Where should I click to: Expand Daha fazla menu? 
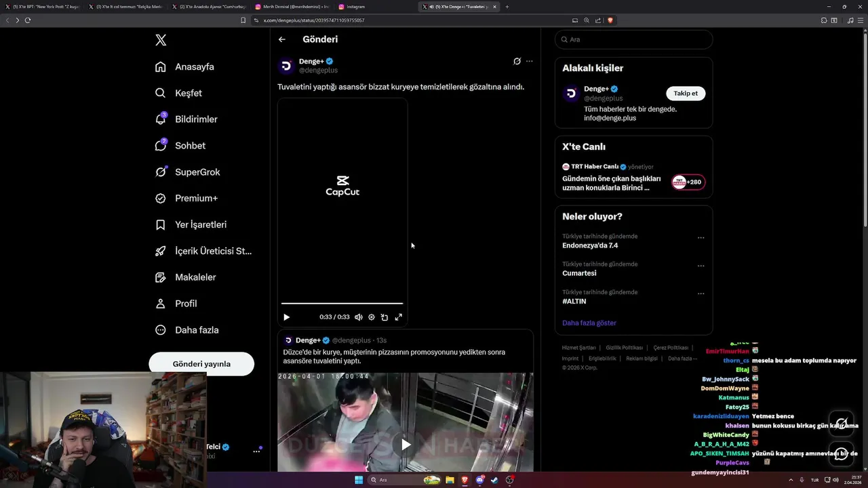point(186,330)
